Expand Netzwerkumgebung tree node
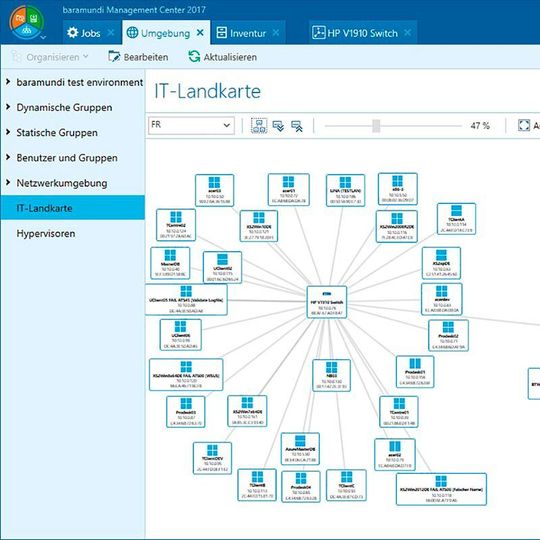The image size is (540, 540). (x=8, y=183)
